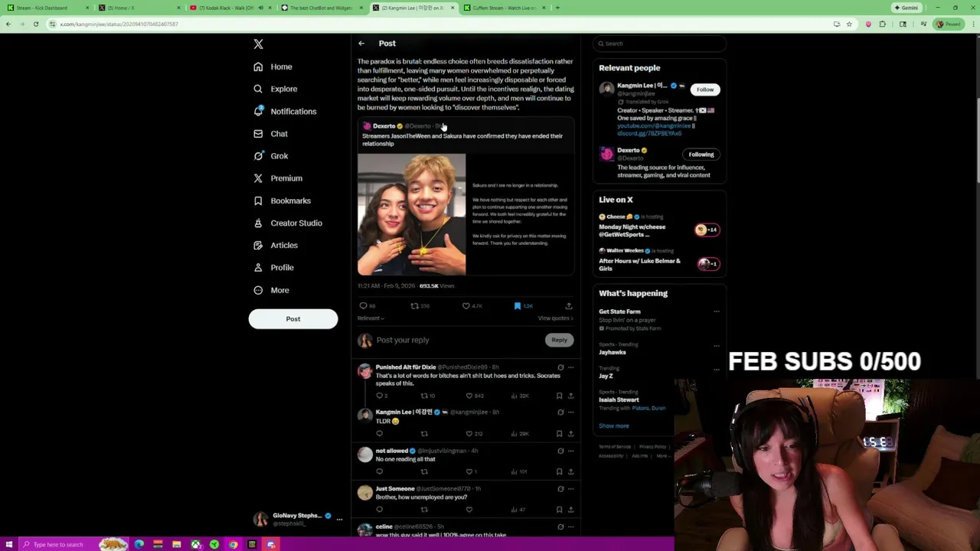980x551 pixels.
Task: Click View quotes link
Action: click(555, 318)
